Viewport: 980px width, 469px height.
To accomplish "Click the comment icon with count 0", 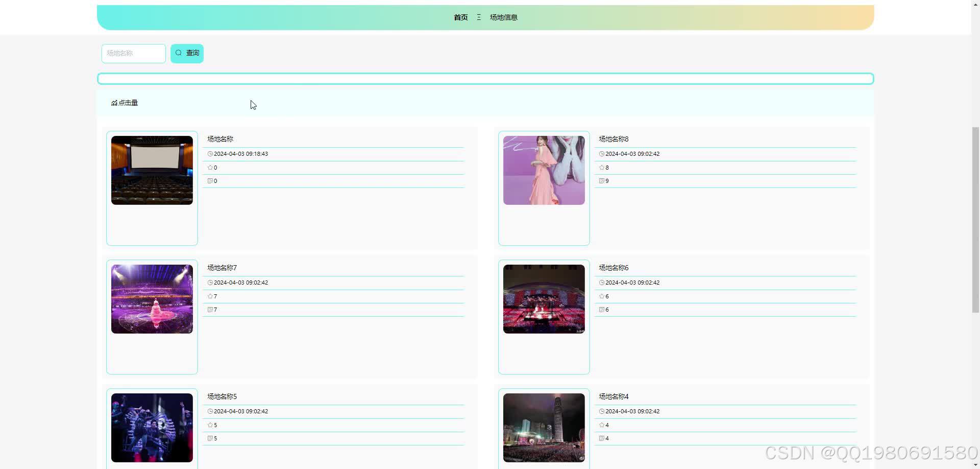I will click(210, 181).
